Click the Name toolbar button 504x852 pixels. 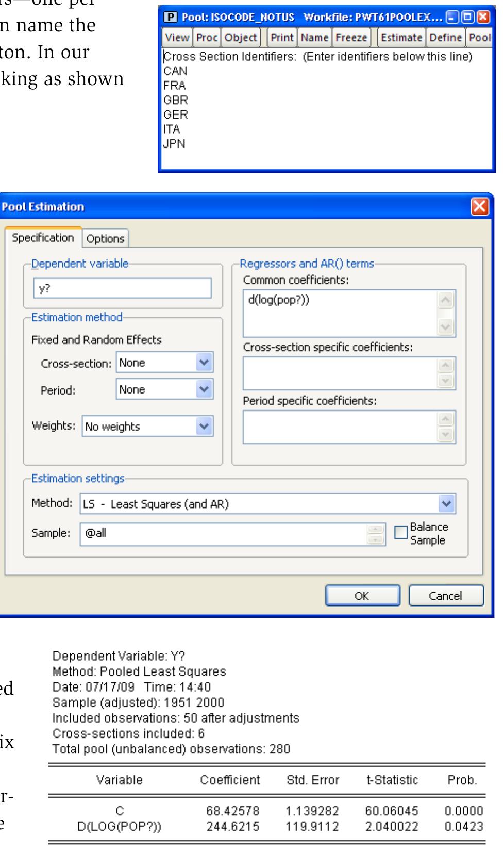[314, 38]
